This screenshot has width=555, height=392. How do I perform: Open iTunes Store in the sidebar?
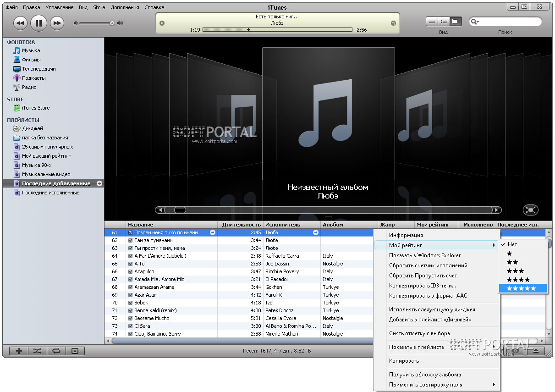click(36, 108)
